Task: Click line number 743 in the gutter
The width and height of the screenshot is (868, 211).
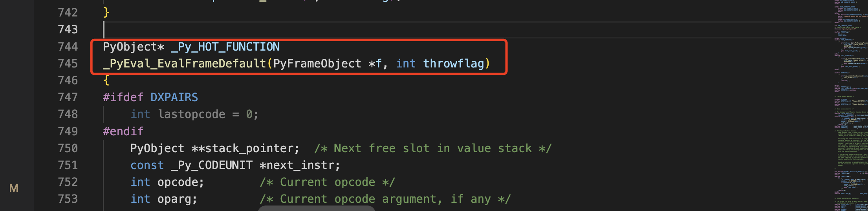Action: (68, 29)
